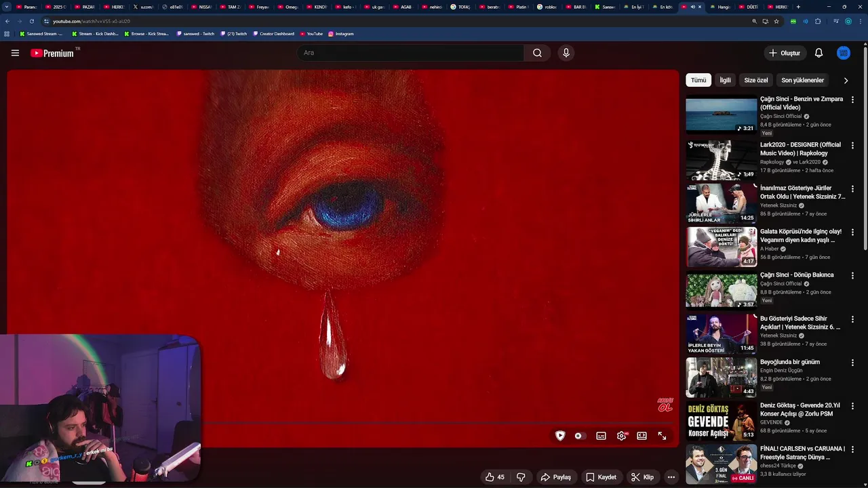Toggle subtitles in the video player

[601, 436]
